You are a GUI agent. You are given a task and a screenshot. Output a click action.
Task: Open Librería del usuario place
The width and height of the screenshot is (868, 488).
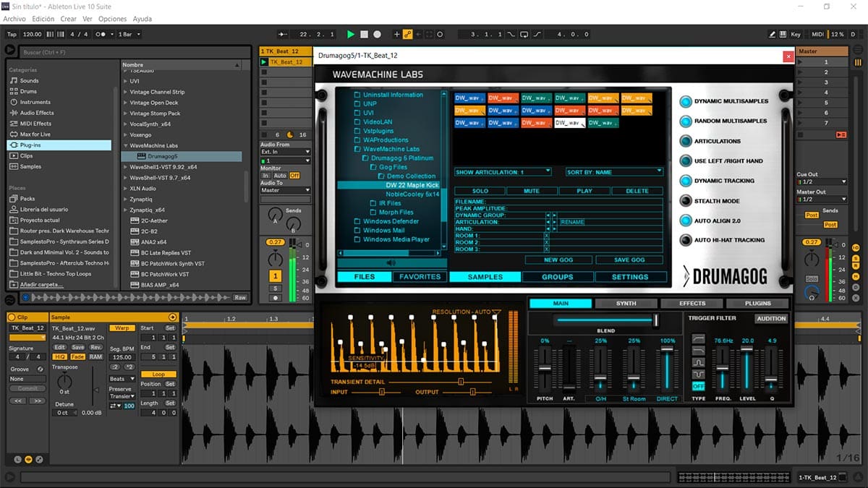click(x=44, y=209)
